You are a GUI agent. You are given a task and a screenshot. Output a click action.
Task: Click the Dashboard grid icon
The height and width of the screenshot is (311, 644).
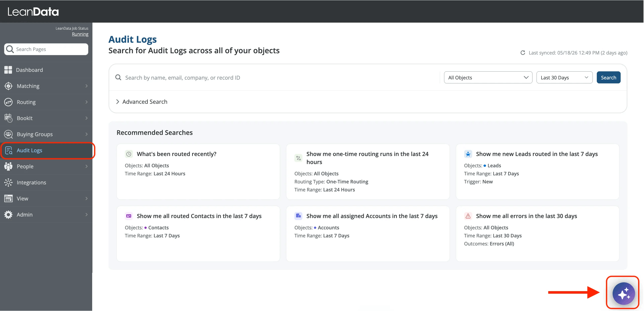pos(8,70)
